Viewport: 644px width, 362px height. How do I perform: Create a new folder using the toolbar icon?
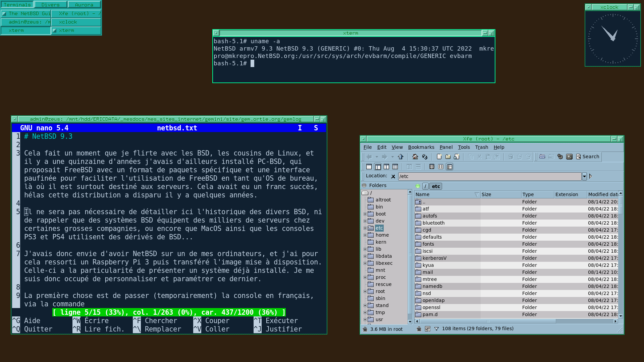coord(448,157)
